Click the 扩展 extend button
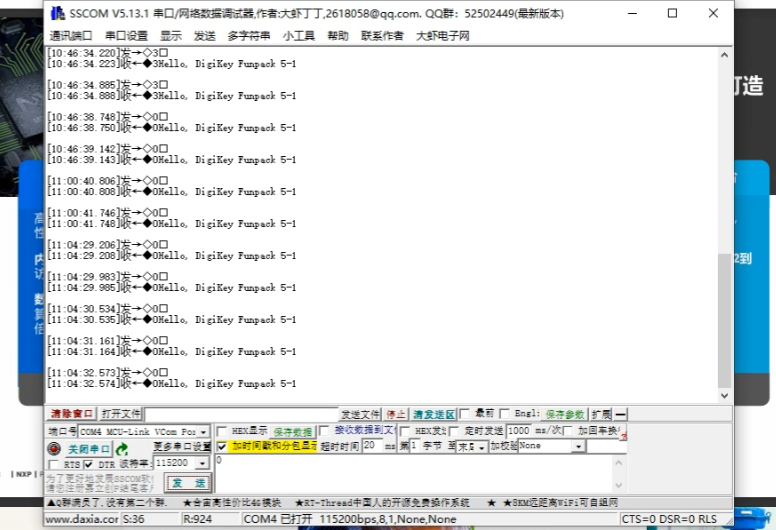This screenshot has height=530, width=776. tap(601, 414)
